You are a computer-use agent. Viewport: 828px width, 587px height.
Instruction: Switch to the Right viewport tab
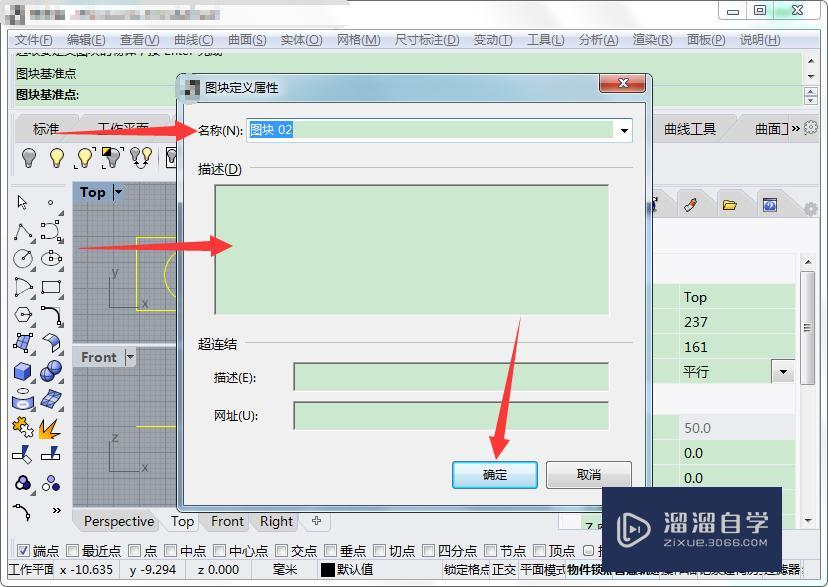(276, 522)
